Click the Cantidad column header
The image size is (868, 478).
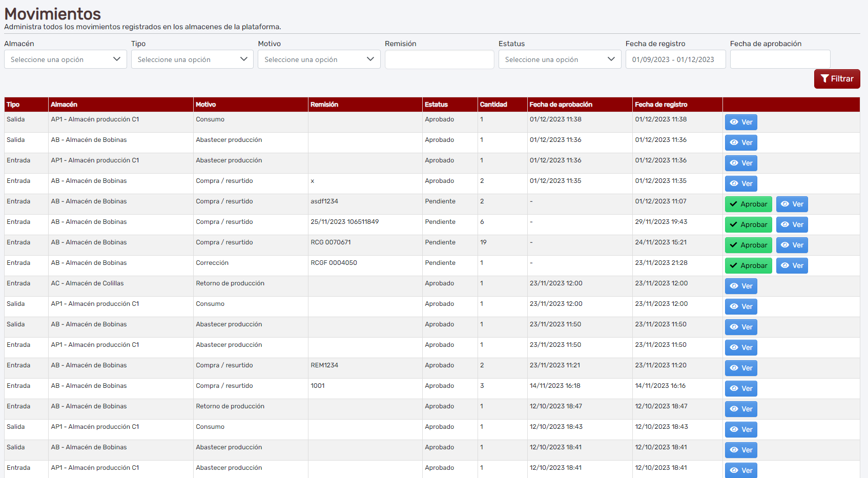pos(493,105)
